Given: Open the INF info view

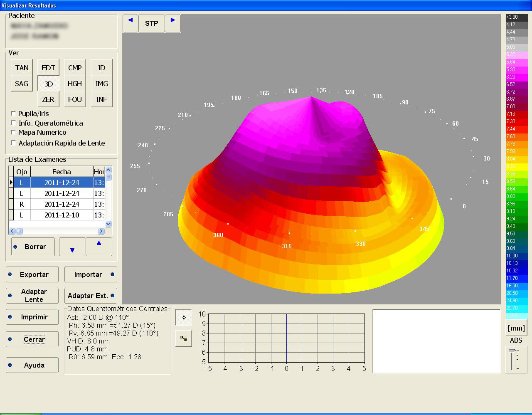Looking at the screenshot, I should click(101, 99).
